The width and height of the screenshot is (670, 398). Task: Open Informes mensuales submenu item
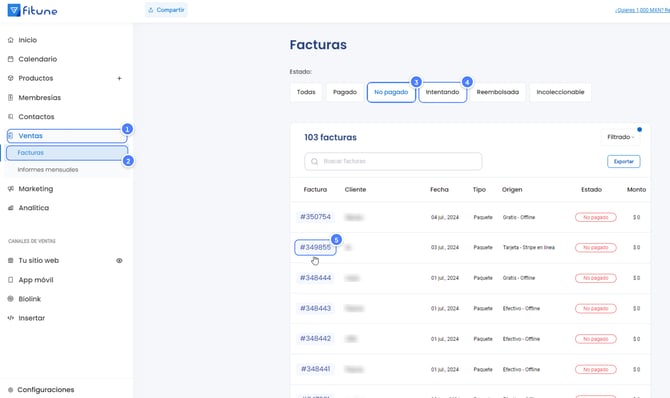click(x=48, y=169)
